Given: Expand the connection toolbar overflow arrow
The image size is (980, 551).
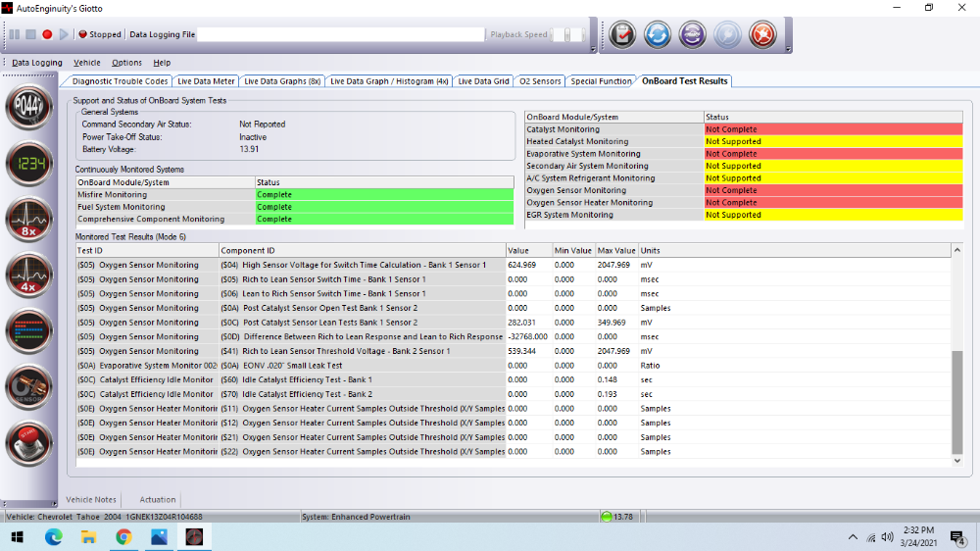Looking at the screenshot, I should (786, 48).
